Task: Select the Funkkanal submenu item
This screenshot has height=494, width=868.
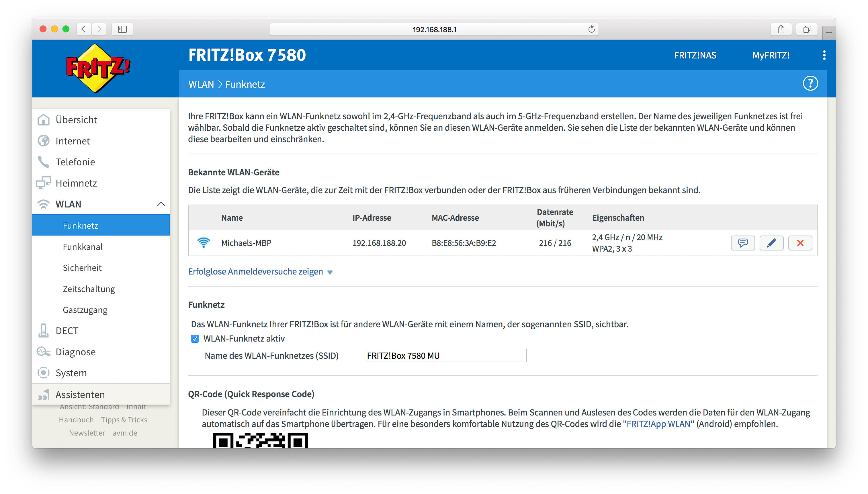Action: tap(101, 247)
